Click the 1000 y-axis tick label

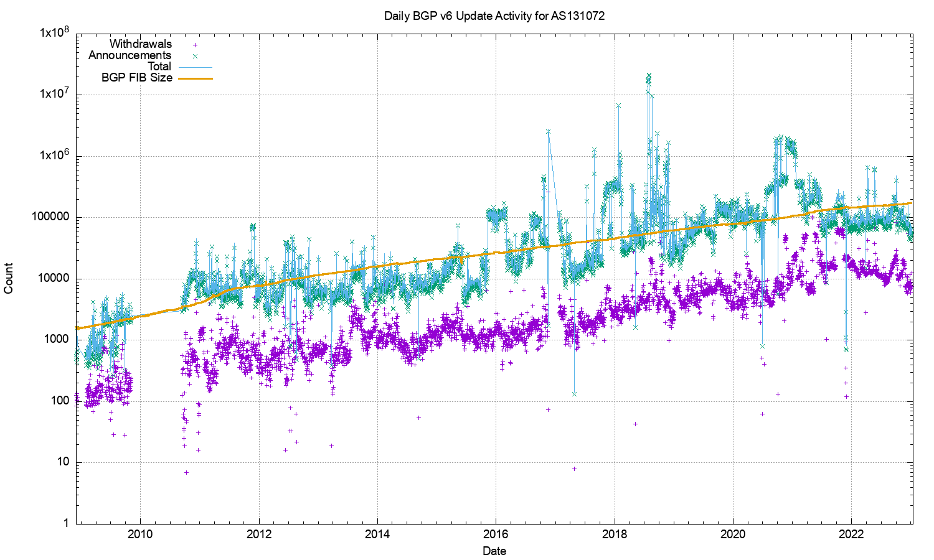(56, 340)
